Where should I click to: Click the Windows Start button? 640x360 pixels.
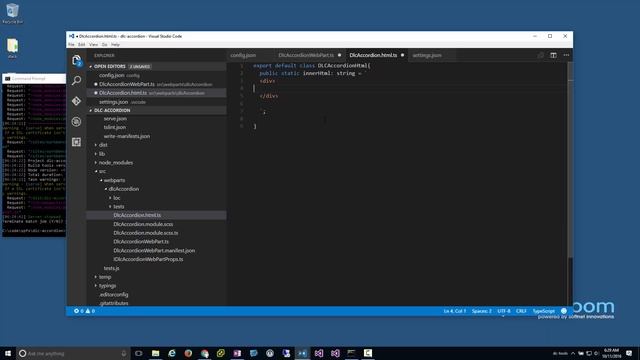8,353
